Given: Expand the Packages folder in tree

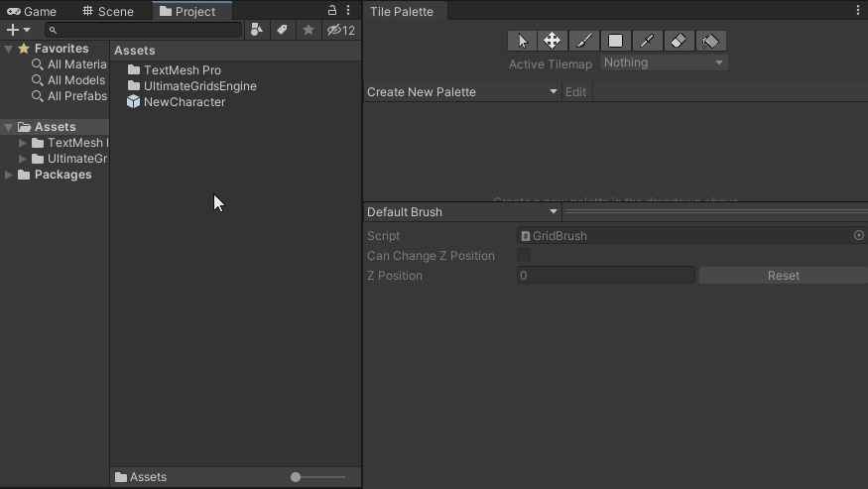Looking at the screenshot, I should [x=9, y=175].
